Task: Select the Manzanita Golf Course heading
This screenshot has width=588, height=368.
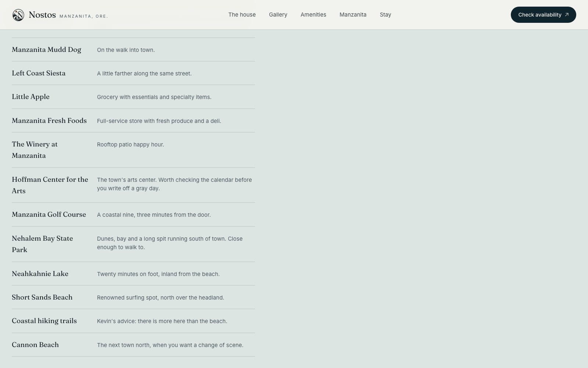Action: point(49,215)
